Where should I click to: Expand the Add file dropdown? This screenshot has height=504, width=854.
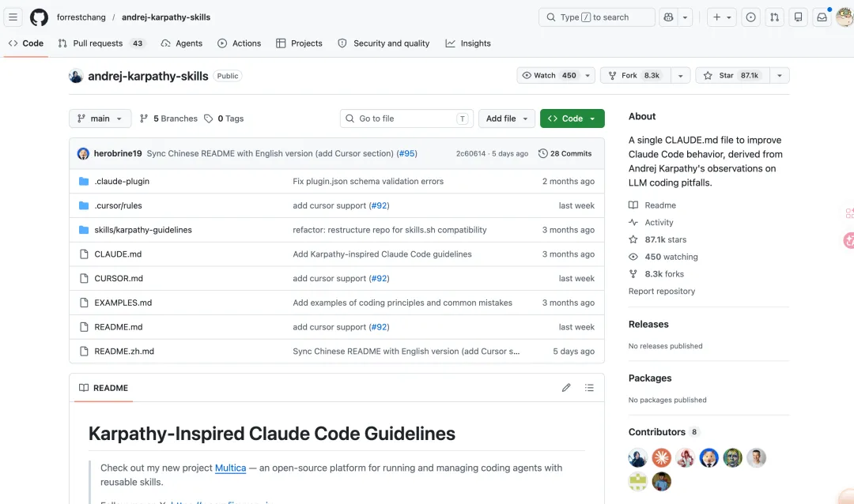point(506,118)
